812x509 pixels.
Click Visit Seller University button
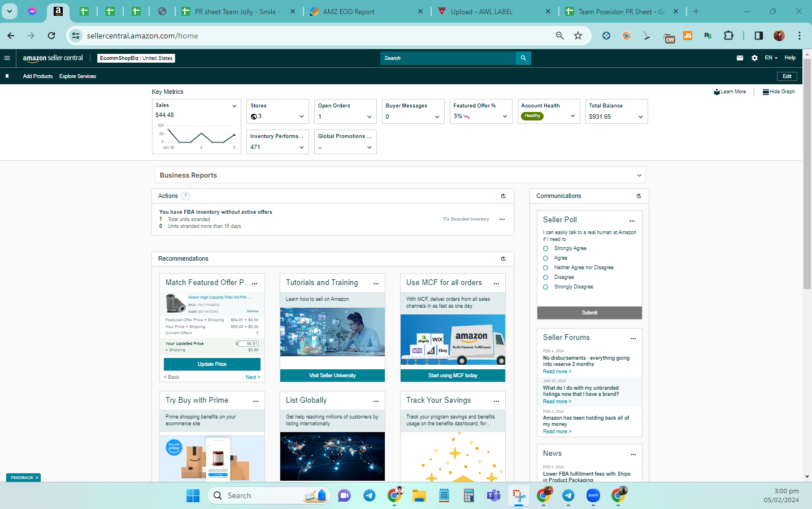[332, 376]
